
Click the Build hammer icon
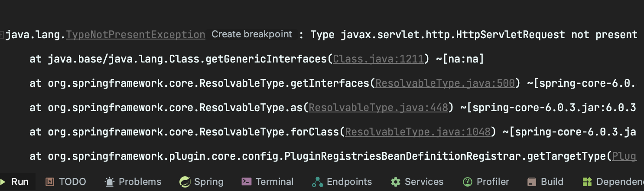coord(532,181)
